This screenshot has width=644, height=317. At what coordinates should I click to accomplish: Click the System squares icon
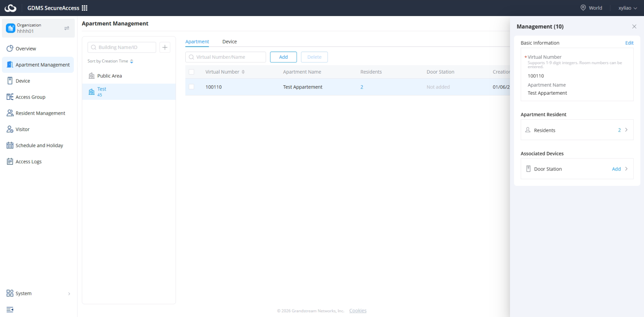pos(10,293)
